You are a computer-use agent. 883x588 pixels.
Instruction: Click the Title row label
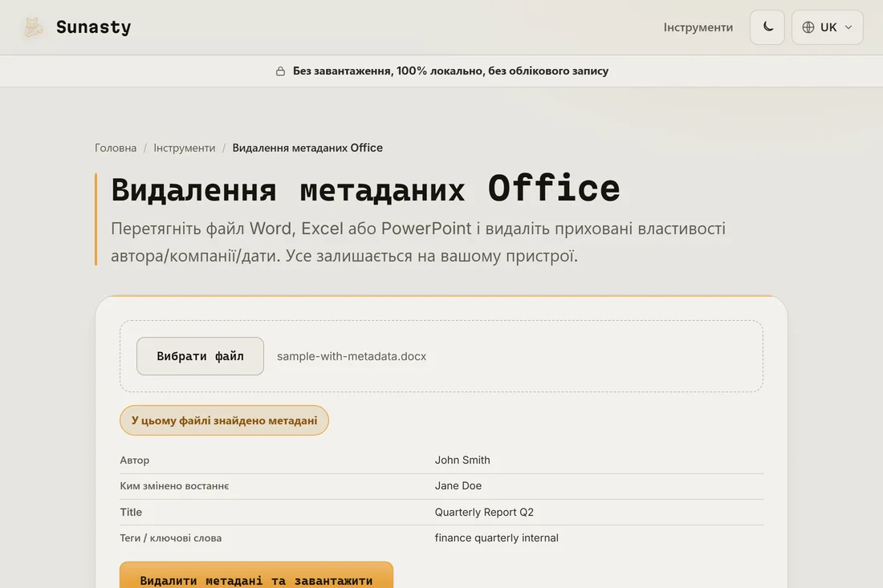pyautogui.click(x=131, y=512)
